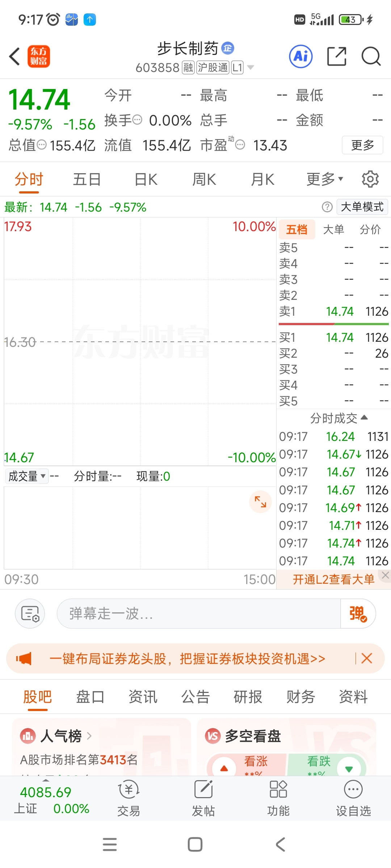
Task: Tap the 设自选 add watchlist icon
Action: [x=353, y=799]
